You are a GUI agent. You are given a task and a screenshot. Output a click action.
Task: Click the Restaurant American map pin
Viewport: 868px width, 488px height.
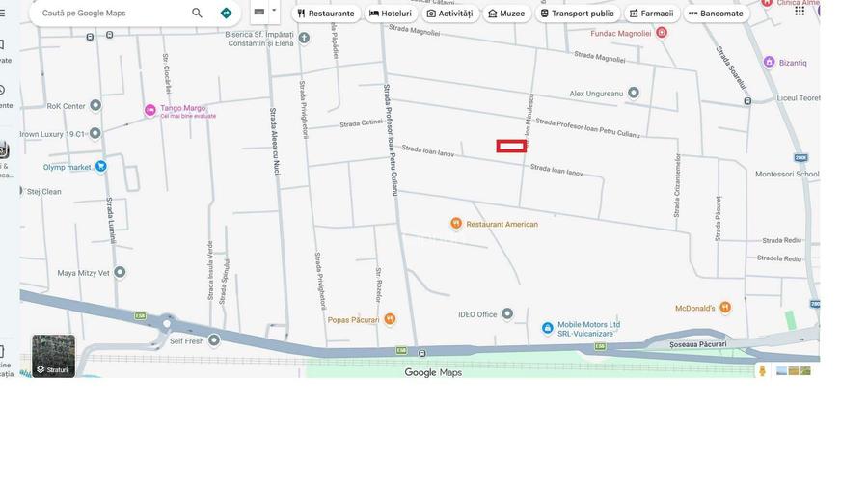click(456, 223)
